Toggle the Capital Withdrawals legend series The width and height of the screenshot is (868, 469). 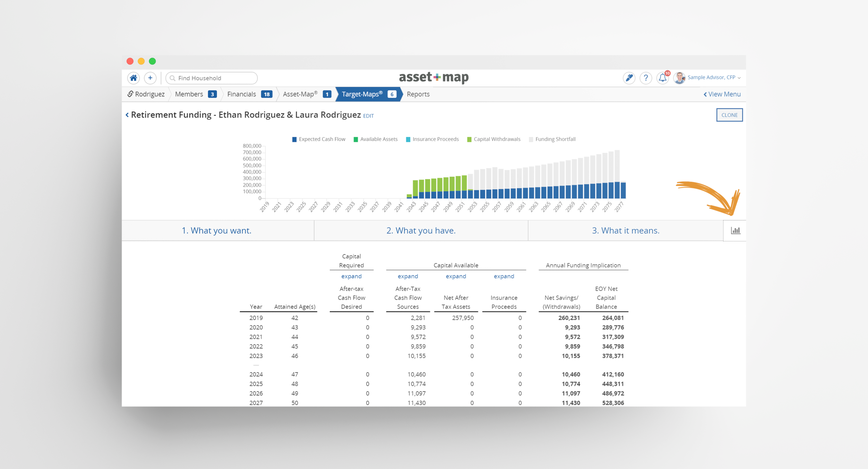point(496,139)
